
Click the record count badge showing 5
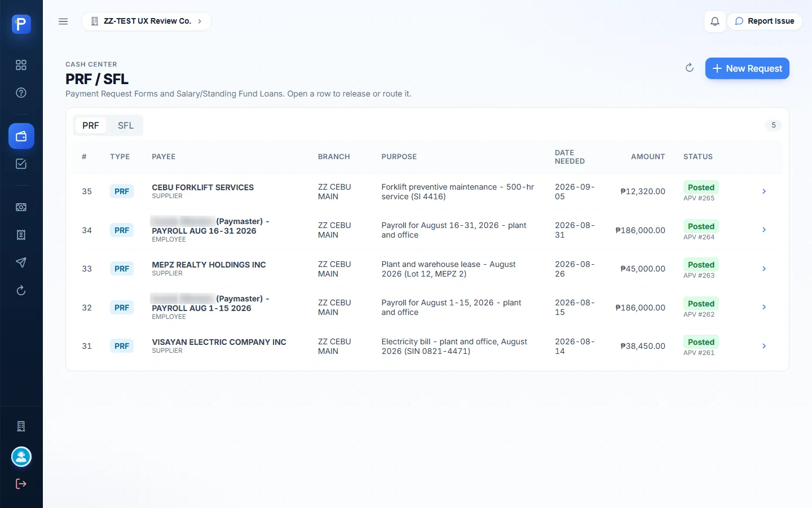774,125
